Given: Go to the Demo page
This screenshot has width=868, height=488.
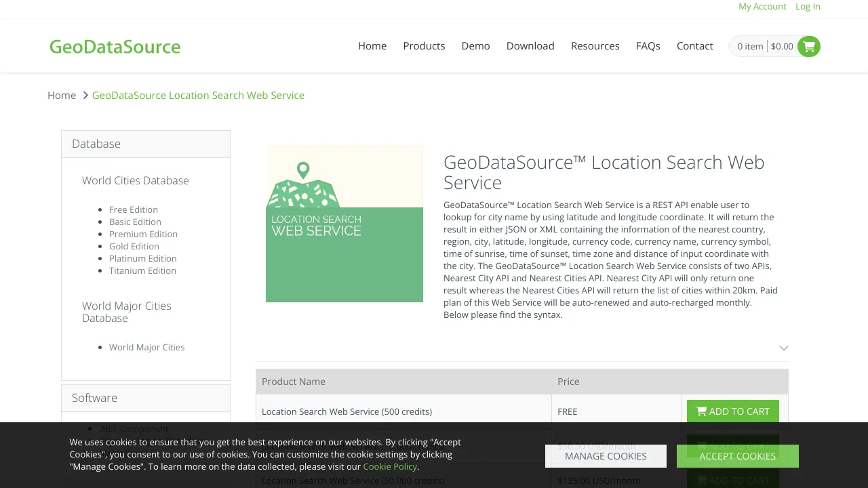Looking at the screenshot, I should pos(475,46).
